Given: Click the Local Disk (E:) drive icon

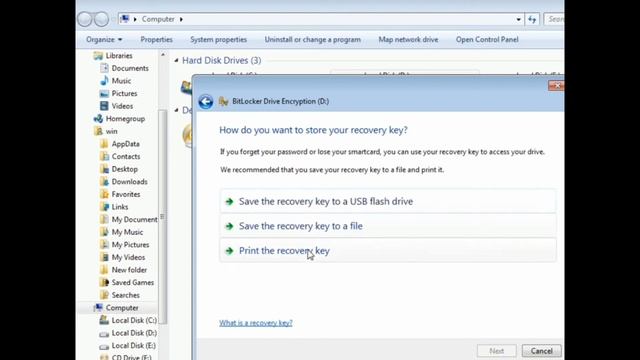Looking at the screenshot, I should point(104,346).
